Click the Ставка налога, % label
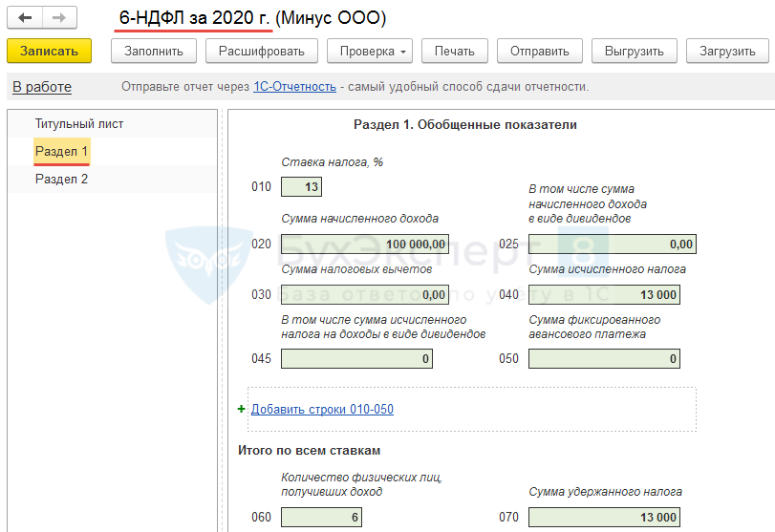 point(333,162)
